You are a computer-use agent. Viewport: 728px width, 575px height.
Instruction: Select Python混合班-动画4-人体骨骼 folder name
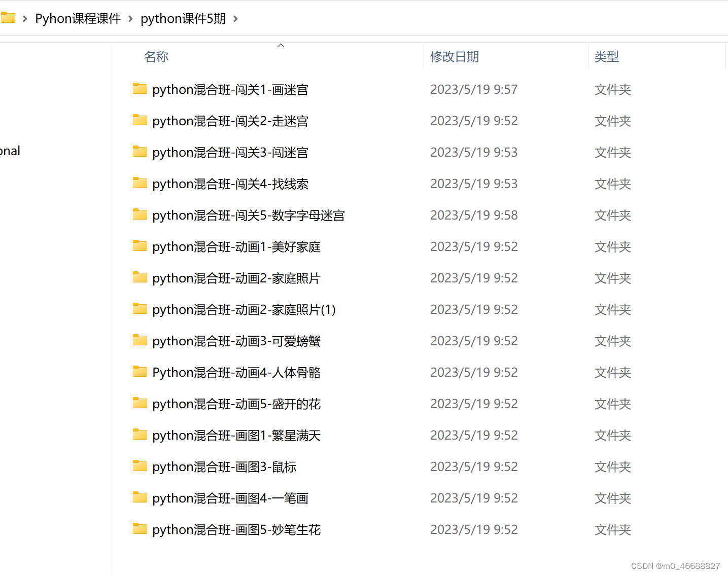tap(236, 373)
